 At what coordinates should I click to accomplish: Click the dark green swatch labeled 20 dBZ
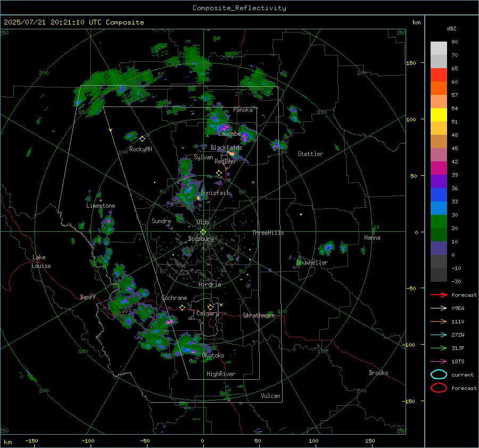point(439,234)
